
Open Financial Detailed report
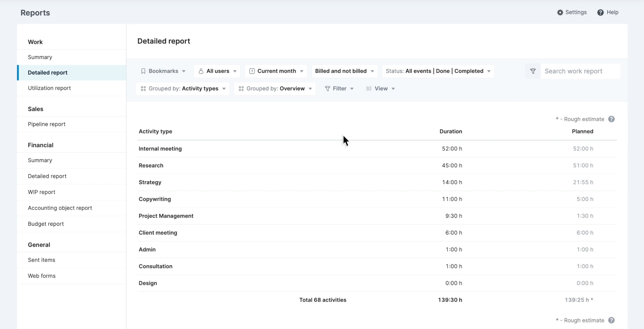click(x=71, y=176)
